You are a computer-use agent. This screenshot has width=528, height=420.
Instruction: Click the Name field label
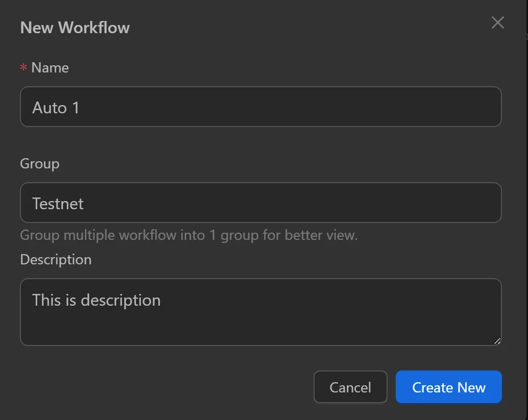[51, 67]
